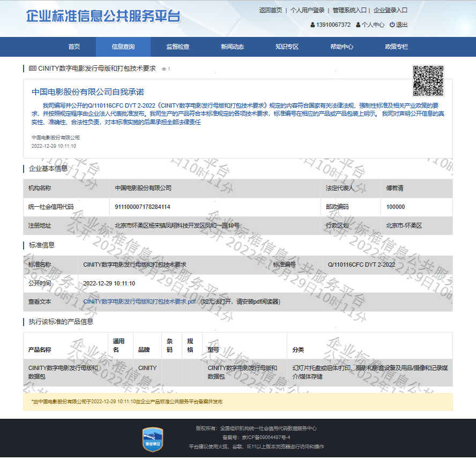The image size is (476, 460).
Task: Open 帮助中心 navigation item
Action: pyautogui.click(x=342, y=47)
